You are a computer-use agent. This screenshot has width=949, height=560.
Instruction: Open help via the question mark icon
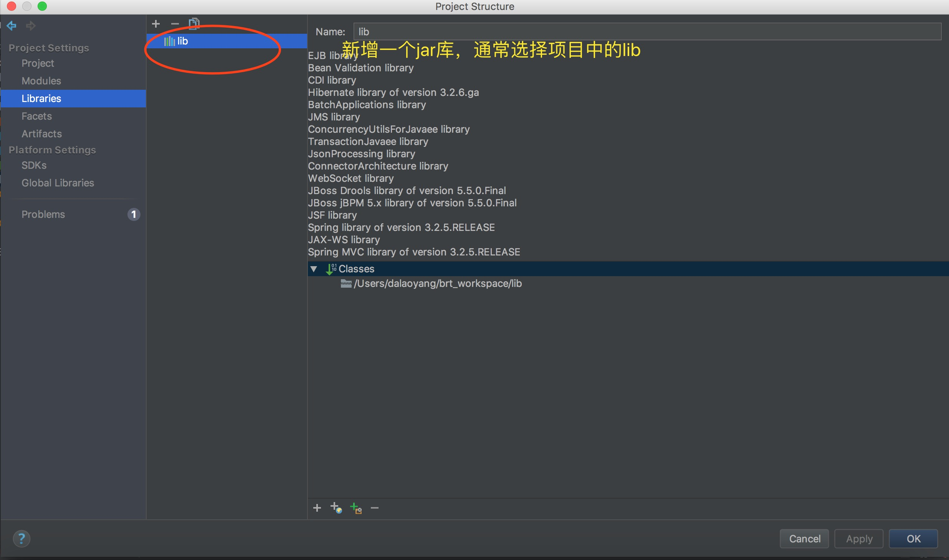21,539
